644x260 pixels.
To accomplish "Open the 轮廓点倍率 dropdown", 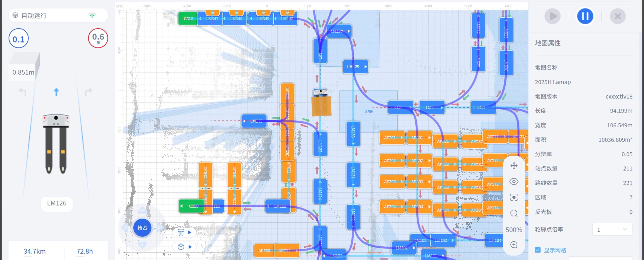I will click(612, 229).
